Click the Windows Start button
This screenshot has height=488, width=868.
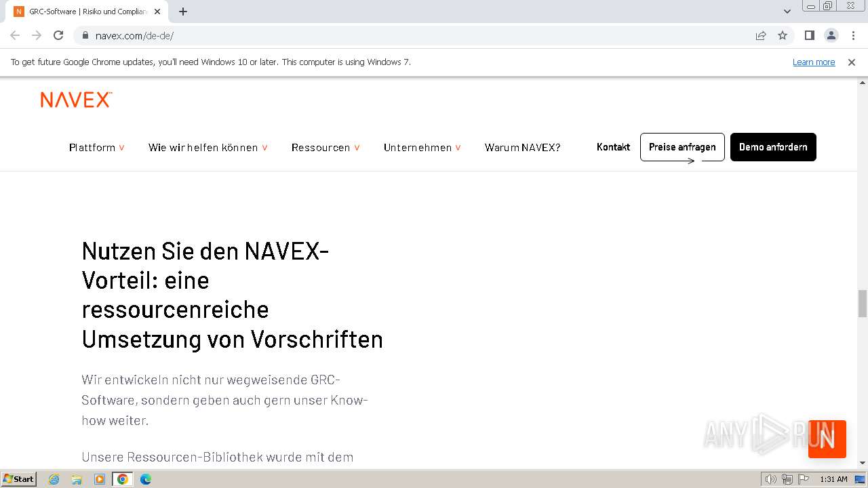coord(18,479)
